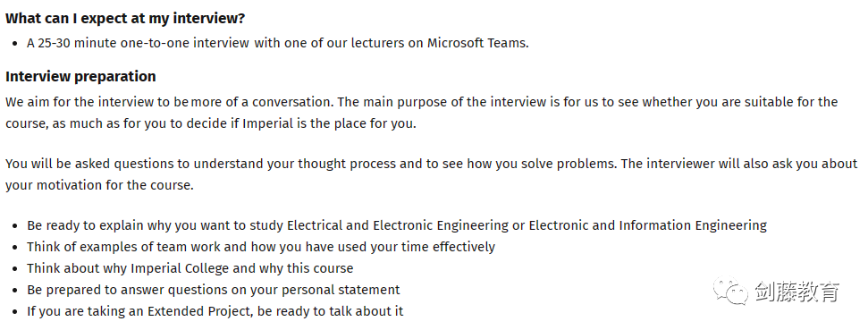Click the bullet about team work examples
868x330 pixels.
coord(261,247)
